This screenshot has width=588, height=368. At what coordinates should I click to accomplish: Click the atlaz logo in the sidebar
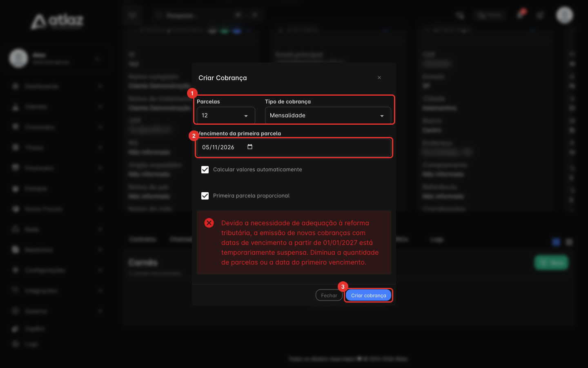[58, 21]
